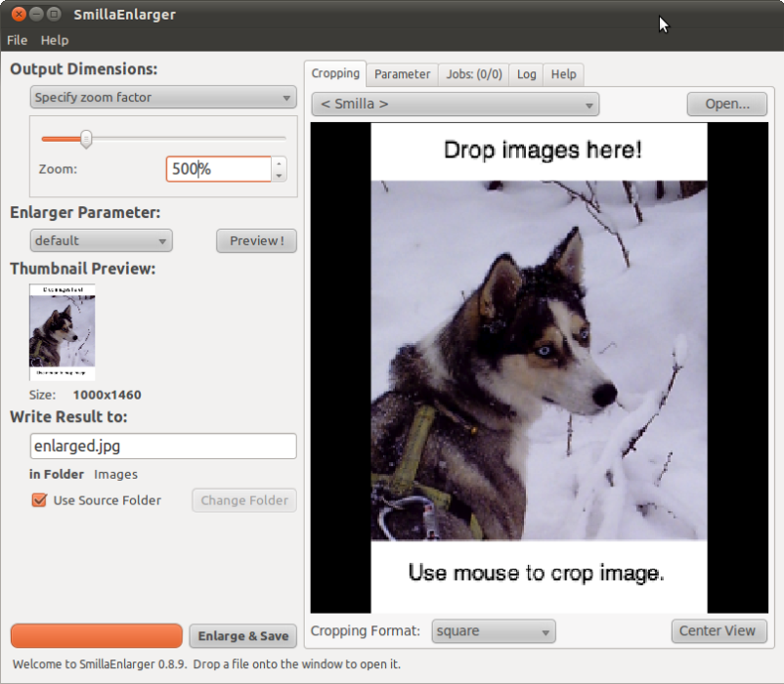Image resolution: width=784 pixels, height=684 pixels.
Task: Open the Help menu in menu bar
Action: [x=55, y=40]
